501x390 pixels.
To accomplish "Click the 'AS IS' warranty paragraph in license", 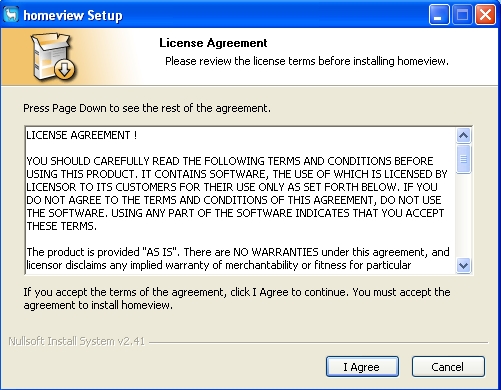I will click(238, 259).
